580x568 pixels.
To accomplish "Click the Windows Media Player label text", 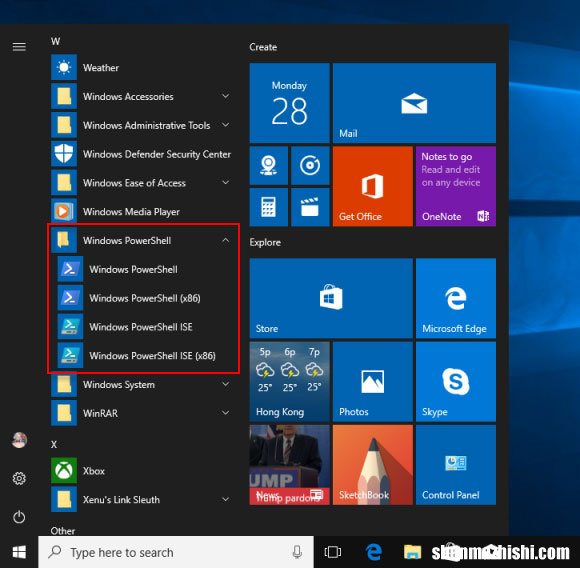I will coord(131,212).
